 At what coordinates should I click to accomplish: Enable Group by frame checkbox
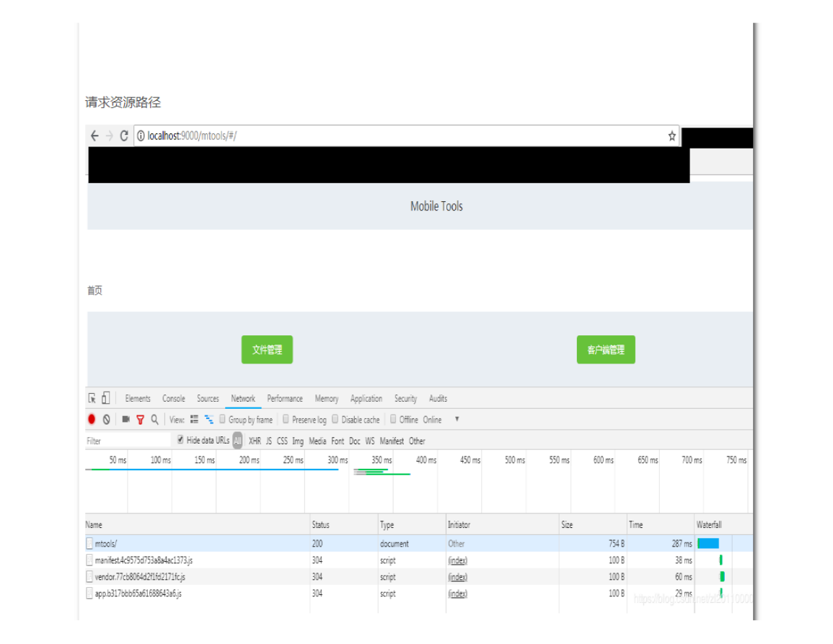[x=223, y=419]
